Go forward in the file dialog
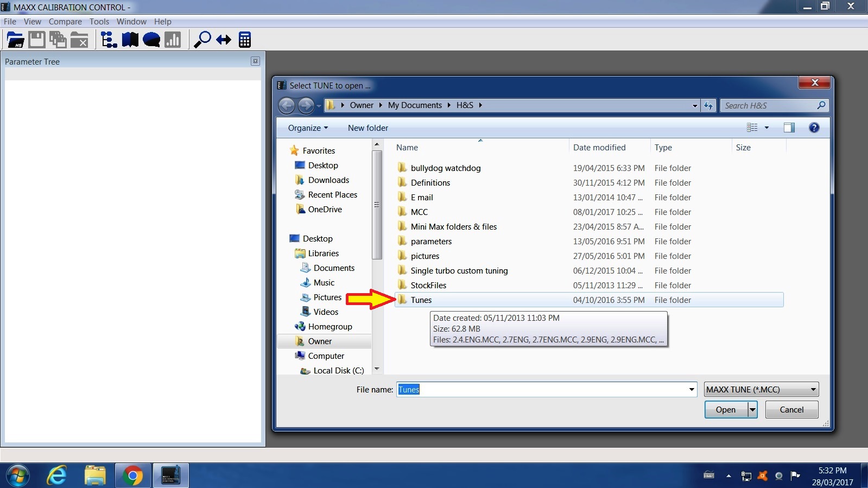 (x=306, y=105)
